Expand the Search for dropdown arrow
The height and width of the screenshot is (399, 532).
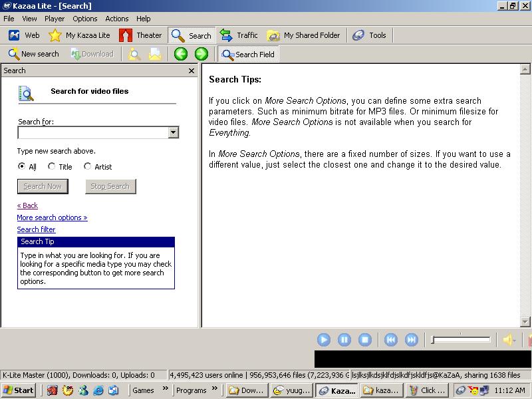click(174, 132)
